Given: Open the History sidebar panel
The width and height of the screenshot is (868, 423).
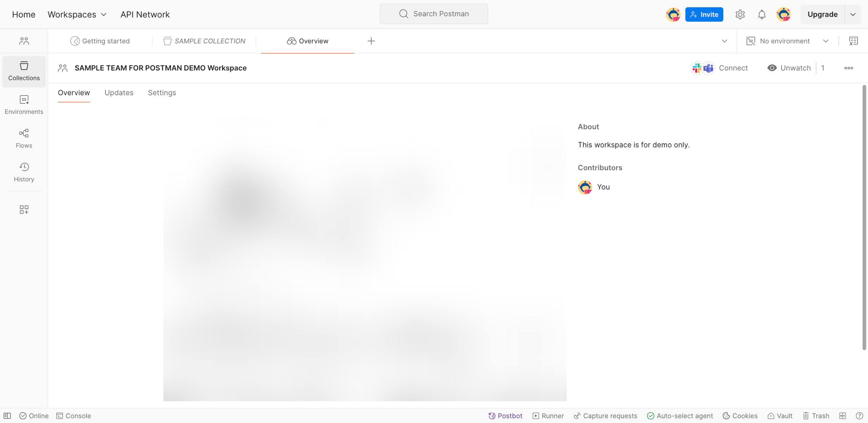Looking at the screenshot, I should pos(24,172).
